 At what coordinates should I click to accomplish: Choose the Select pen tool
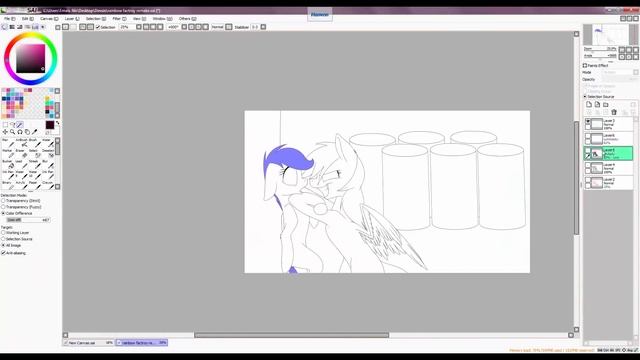(34, 153)
